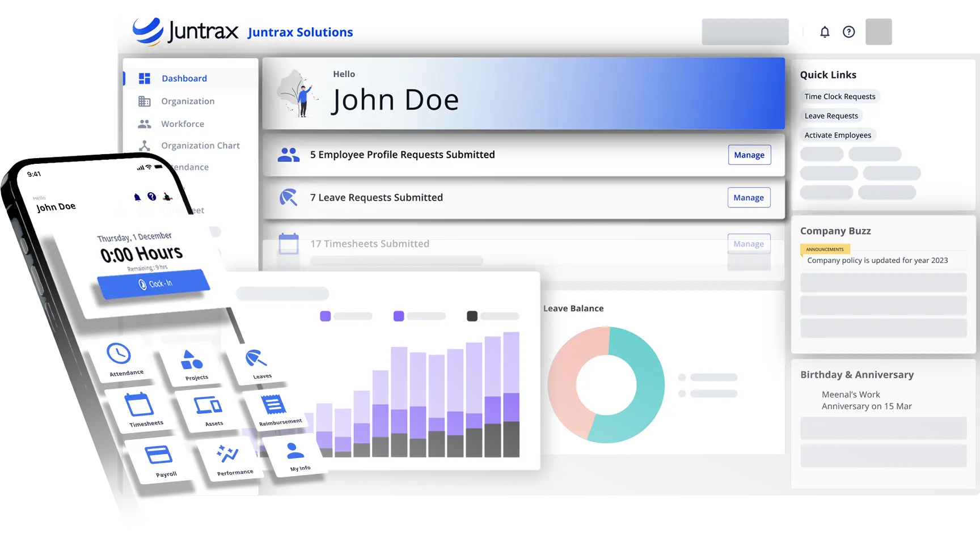This screenshot has height=551, width=980.
Task: Click the user avatar placeholder in header
Action: pos(878,32)
